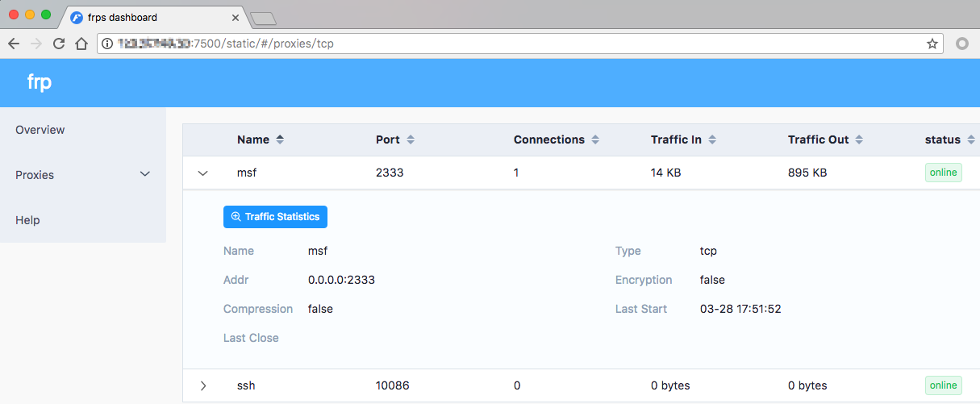The width and height of the screenshot is (980, 404).
Task: Expand the ssh proxy row
Action: coord(203,385)
